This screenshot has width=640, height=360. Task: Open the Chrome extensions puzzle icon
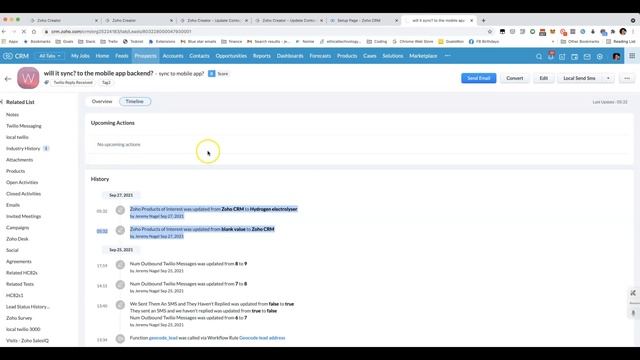[x=613, y=31]
